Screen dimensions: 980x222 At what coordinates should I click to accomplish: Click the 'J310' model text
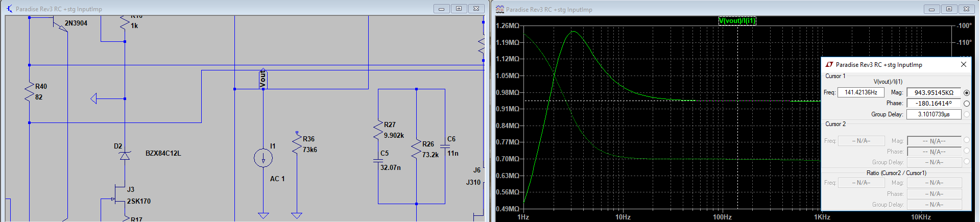pos(473,182)
